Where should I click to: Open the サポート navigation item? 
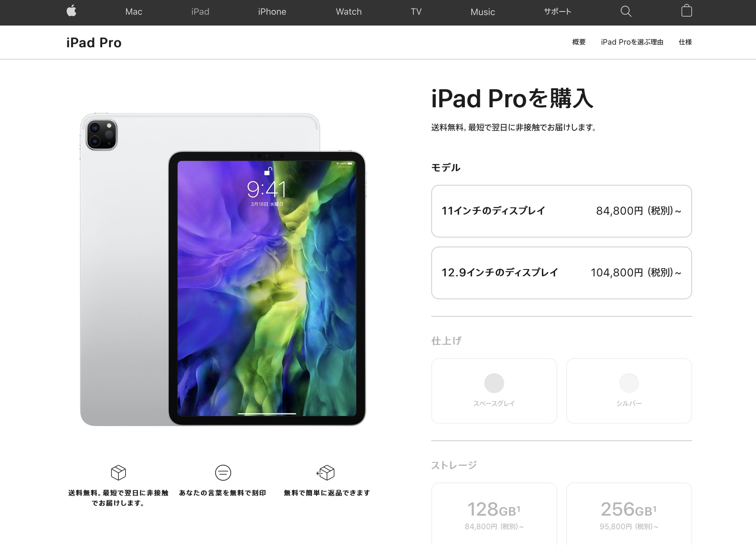[557, 12]
